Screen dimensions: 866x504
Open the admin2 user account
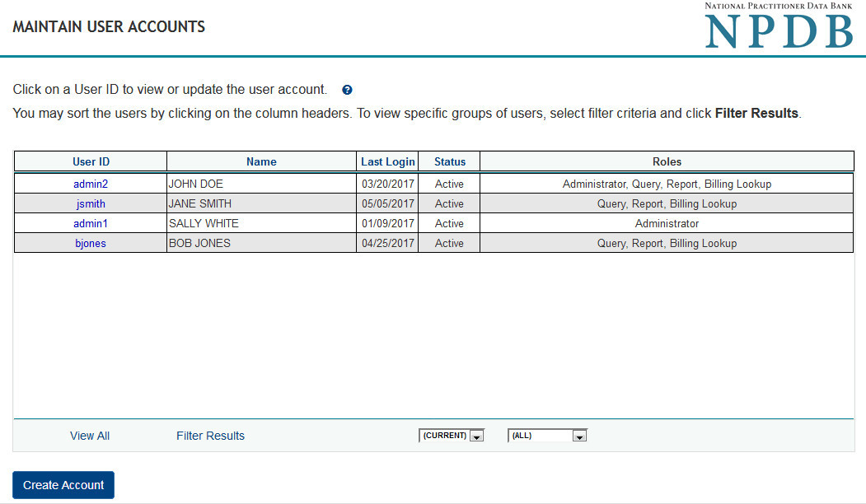(x=91, y=184)
